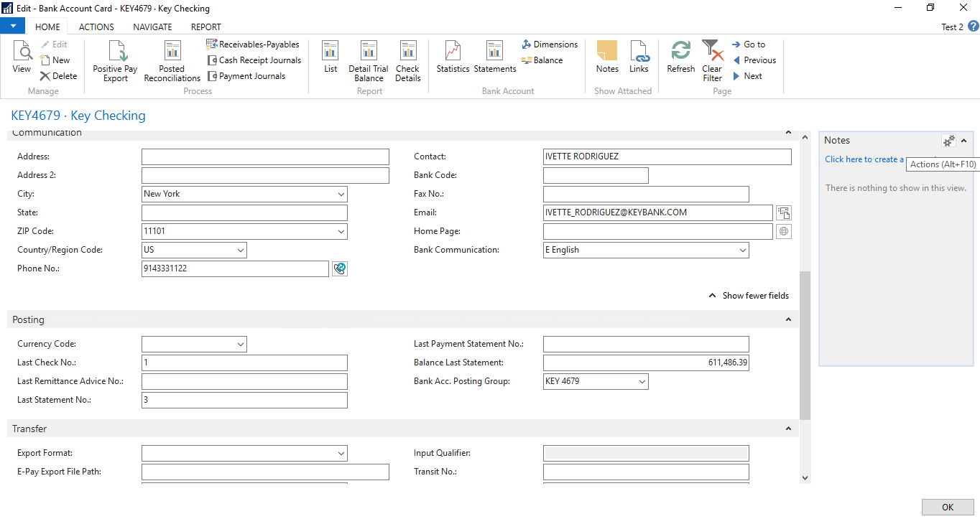Viewport: 980px width, 519px height.
Task: Collapse the Transfer section
Action: click(x=788, y=429)
